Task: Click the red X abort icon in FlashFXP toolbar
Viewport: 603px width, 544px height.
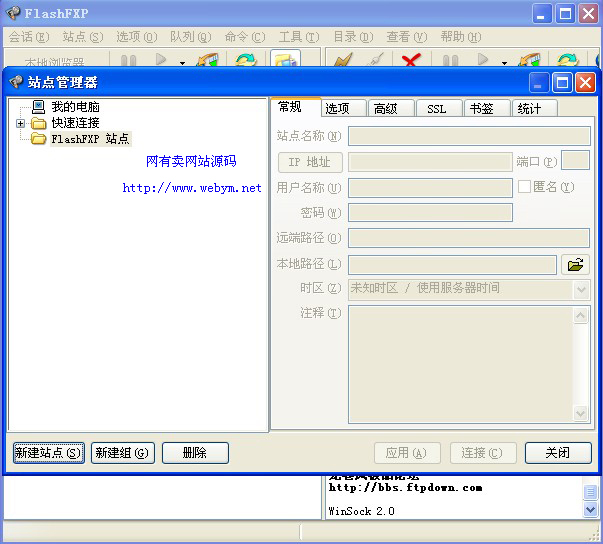Action: click(x=411, y=60)
